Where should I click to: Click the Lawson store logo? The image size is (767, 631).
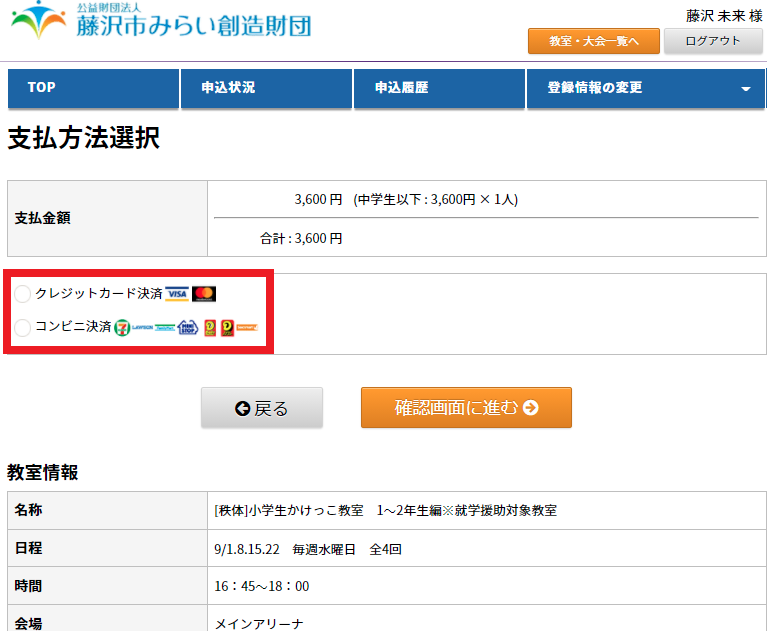(x=142, y=327)
